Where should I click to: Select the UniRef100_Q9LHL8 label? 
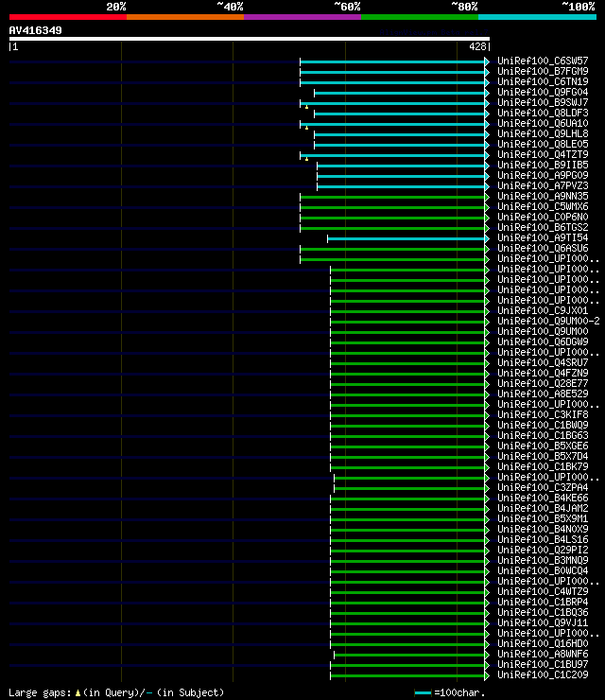coord(543,133)
